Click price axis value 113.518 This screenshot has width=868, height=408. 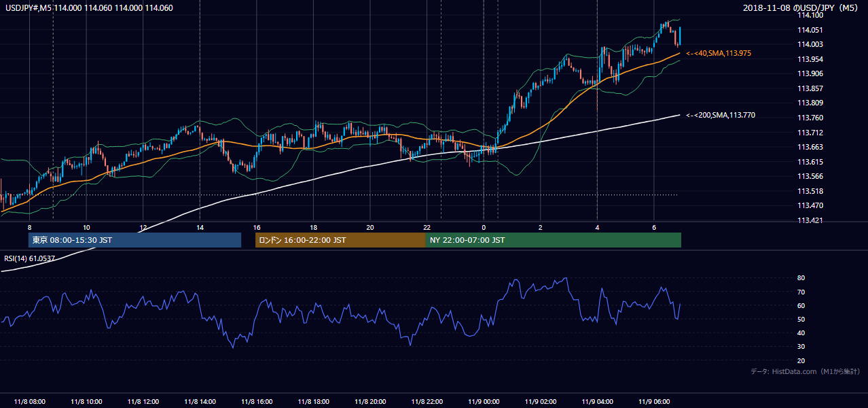(x=810, y=191)
